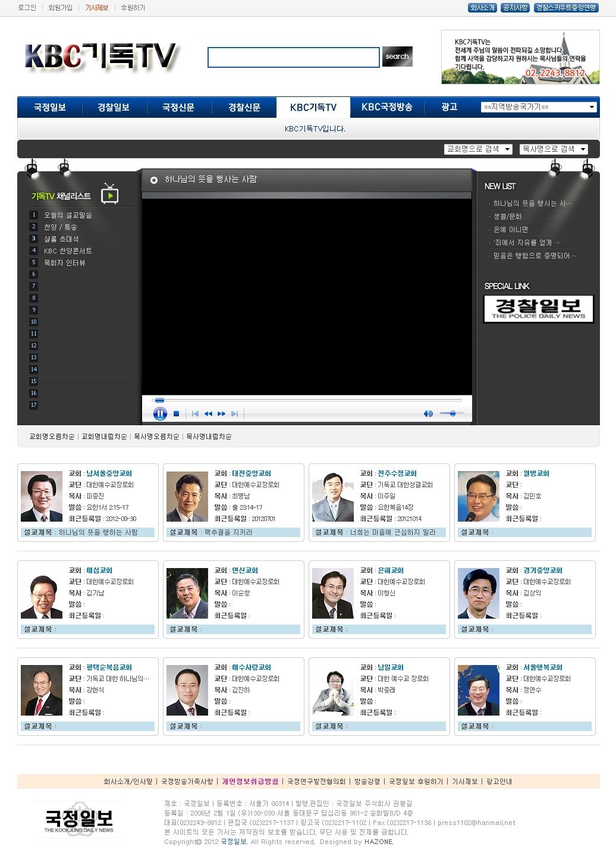Viewport: 616px width, 850px height.
Task: Expand the 지역방송국가기 dropdown
Action: click(539, 107)
